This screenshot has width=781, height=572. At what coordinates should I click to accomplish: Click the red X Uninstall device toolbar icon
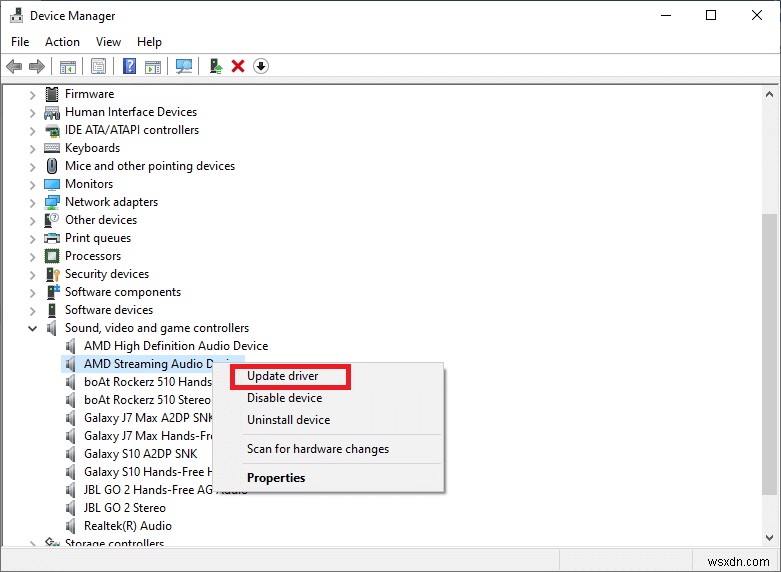pyautogui.click(x=238, y=66)
